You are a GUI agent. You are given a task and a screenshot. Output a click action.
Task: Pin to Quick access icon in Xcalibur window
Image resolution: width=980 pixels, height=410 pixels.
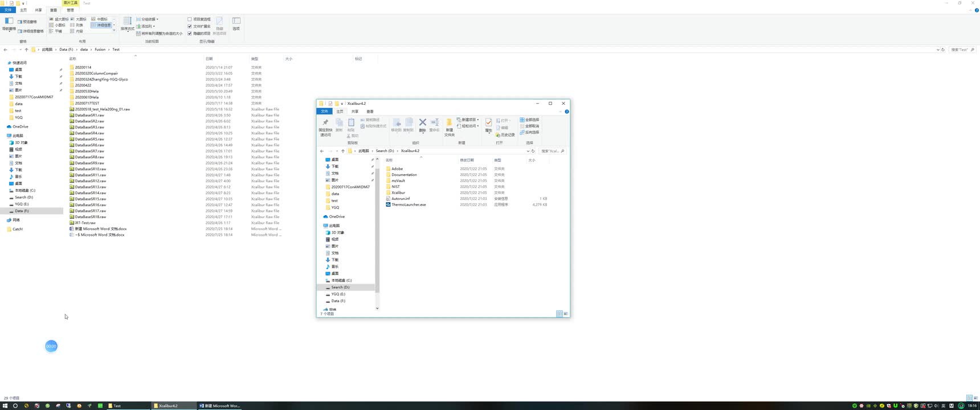click(325, 122)
